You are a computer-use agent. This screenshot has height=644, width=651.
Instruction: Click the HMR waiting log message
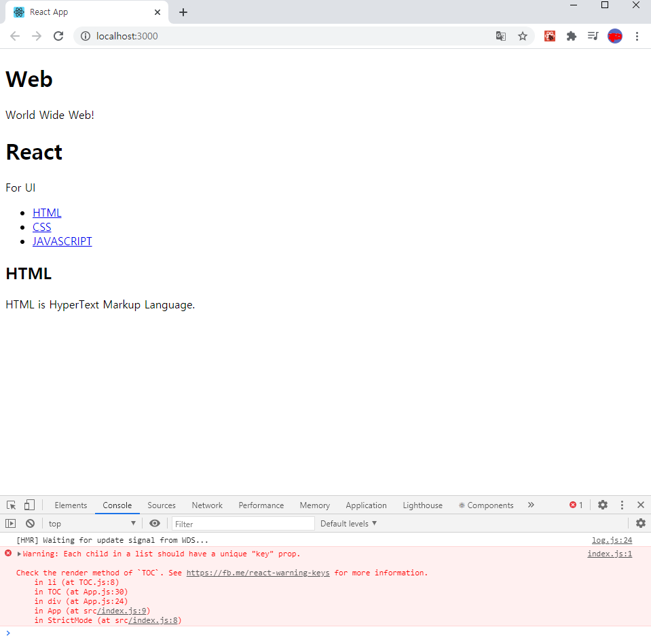coord(112,540)
